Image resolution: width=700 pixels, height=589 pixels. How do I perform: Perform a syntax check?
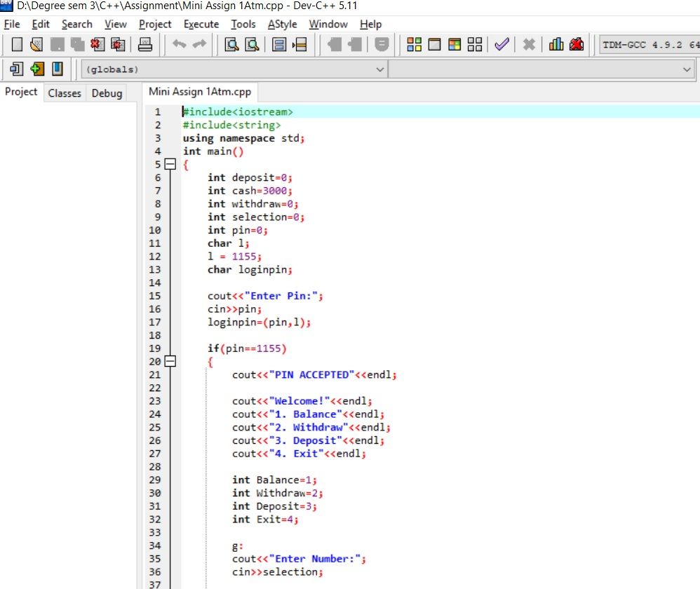click(x=501, y=44)
